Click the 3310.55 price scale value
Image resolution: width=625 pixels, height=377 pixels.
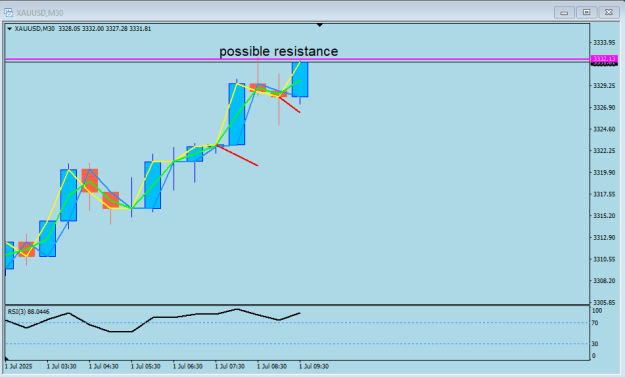click(x=604, y=259)
